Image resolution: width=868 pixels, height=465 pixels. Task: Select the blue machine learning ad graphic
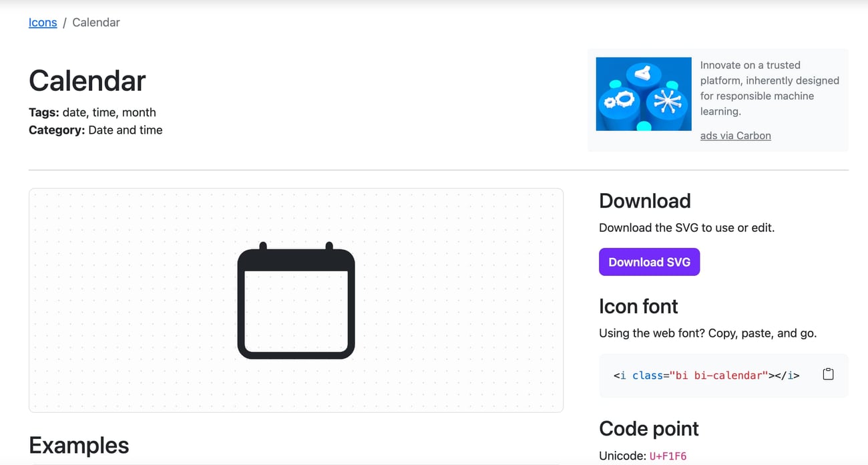click(643, 94)
